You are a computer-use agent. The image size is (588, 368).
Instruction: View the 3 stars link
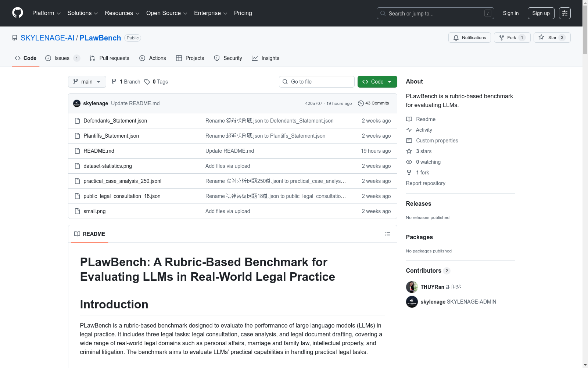pyautogui.click(x=419, y=151)
